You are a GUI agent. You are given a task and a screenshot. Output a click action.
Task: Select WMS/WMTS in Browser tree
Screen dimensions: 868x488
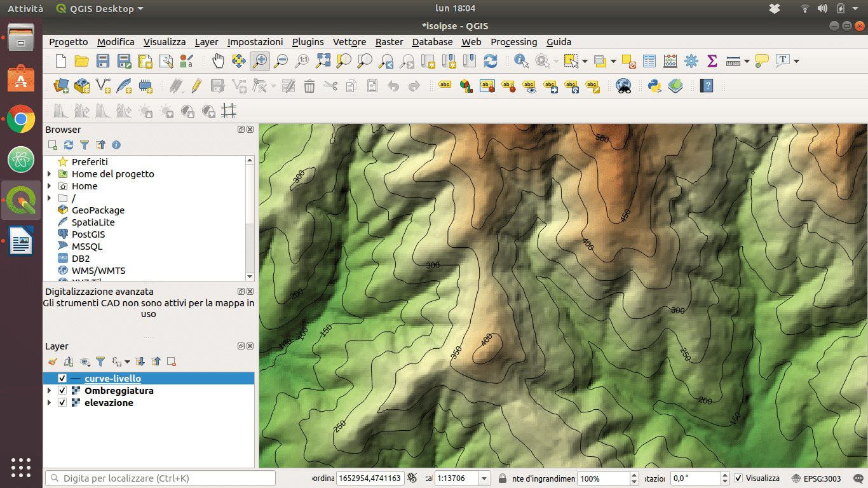98,271
